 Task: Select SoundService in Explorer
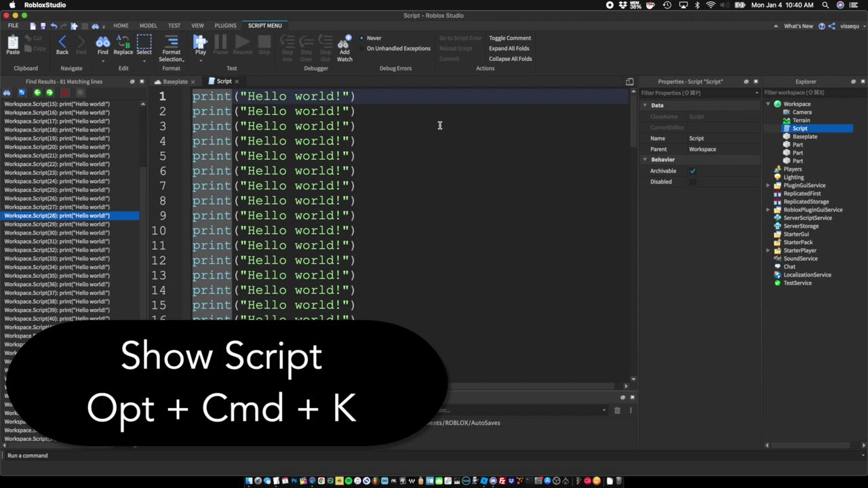800,258
